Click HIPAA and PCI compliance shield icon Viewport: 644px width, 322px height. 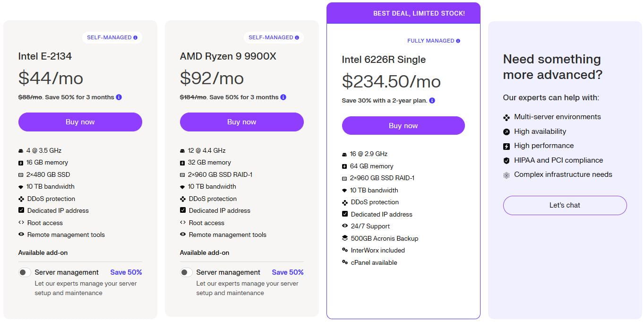(507, 161)
